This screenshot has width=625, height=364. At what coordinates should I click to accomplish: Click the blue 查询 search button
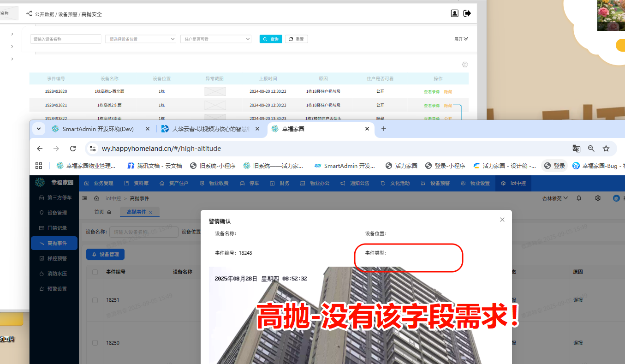coord(271,39)
